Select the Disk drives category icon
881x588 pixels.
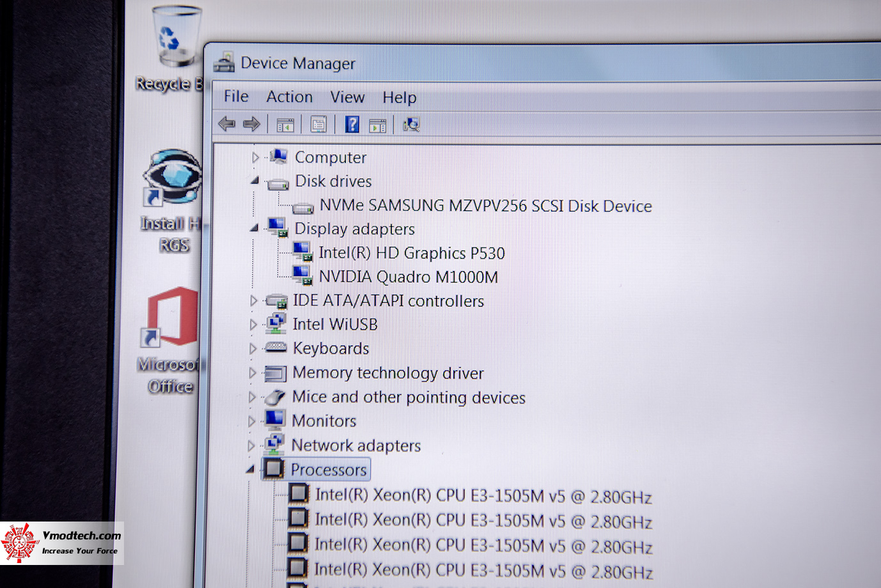click(x=277, y=183)
